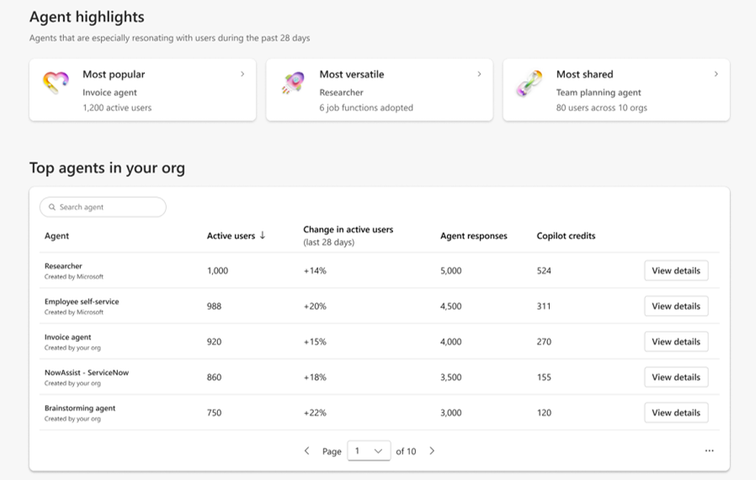Viewport: 756px width, 480px height.
Task: Open the more options ellipsis
Action: coord(709,451)
